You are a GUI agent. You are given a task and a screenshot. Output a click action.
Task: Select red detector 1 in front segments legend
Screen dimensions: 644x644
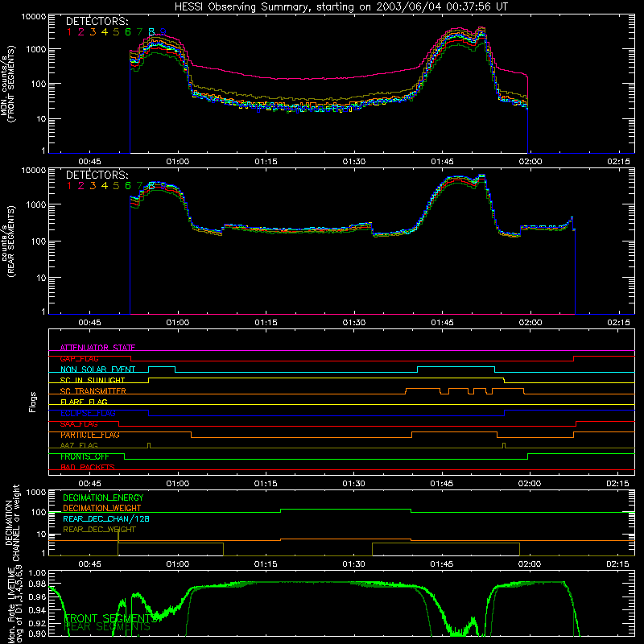(69, 32)
